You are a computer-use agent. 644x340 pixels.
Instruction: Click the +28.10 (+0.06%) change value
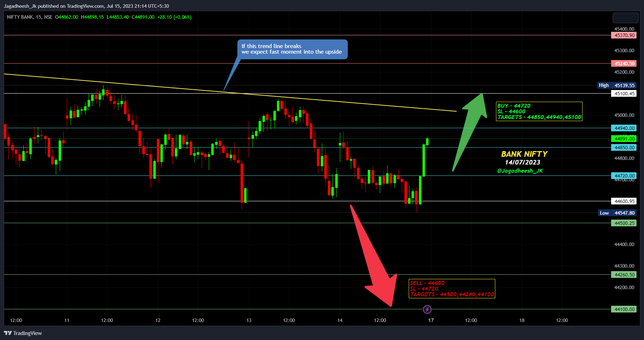coord(175,17)
